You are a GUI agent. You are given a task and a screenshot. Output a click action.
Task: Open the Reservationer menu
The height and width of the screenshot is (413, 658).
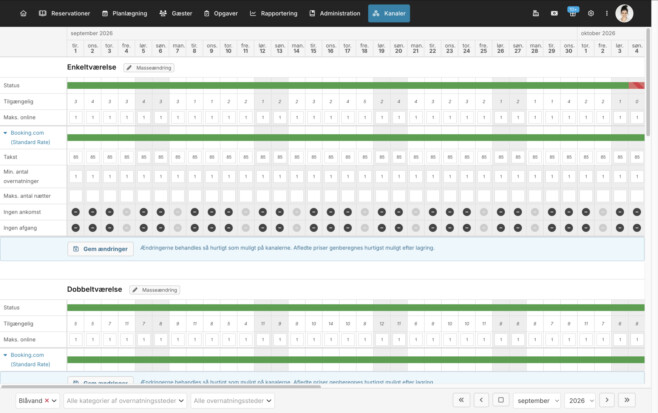65,13
